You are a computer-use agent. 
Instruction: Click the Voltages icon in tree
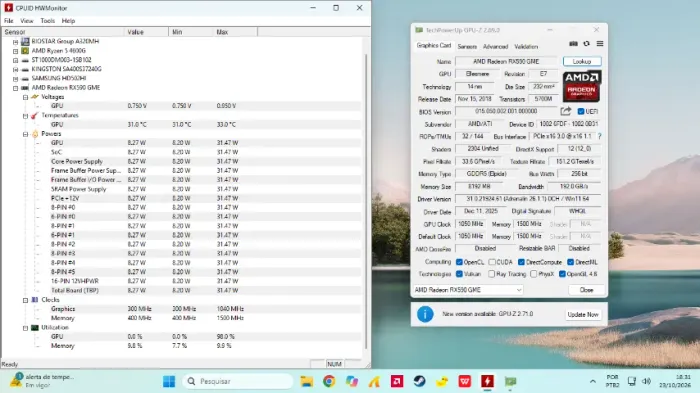pos(35,96)
